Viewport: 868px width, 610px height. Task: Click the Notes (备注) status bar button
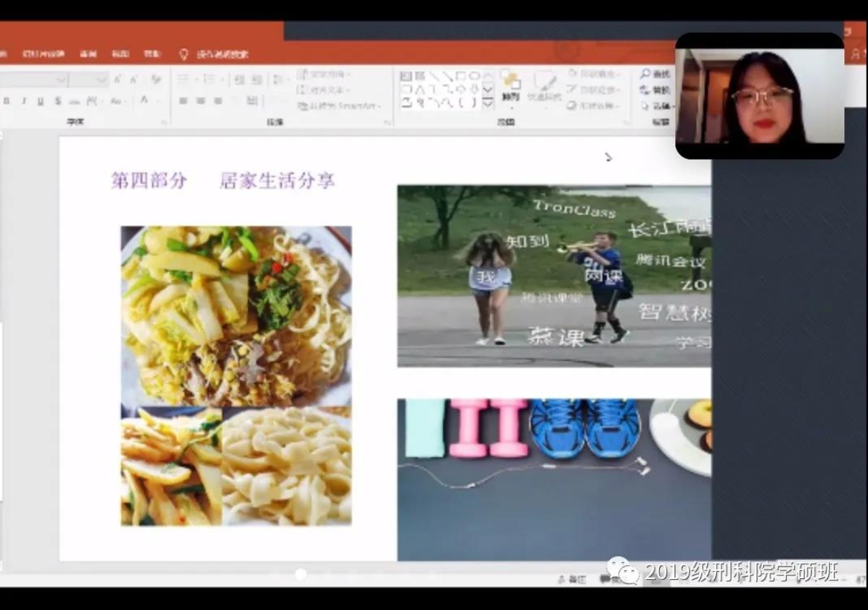(572, 580)
